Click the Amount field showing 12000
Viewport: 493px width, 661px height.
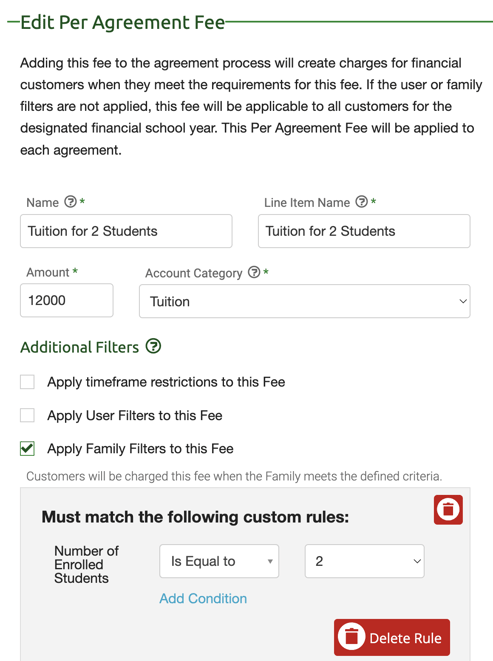[67, 300]
